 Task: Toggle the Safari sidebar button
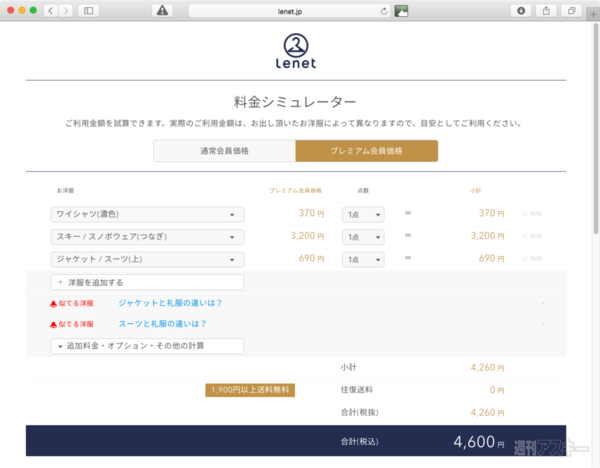pos(88,11)
